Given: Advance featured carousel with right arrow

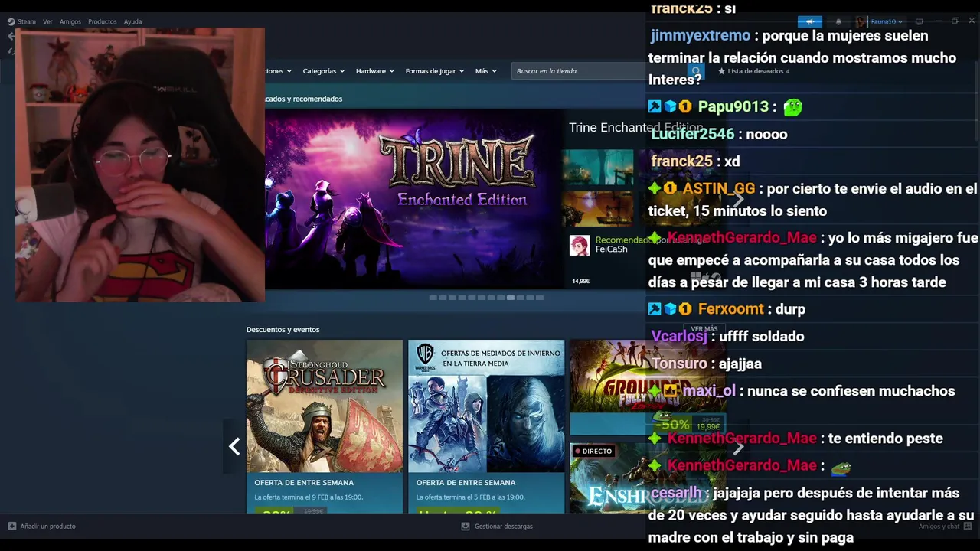Looking at the screenshot, I should pyautogui.click(x=738, y=199).
